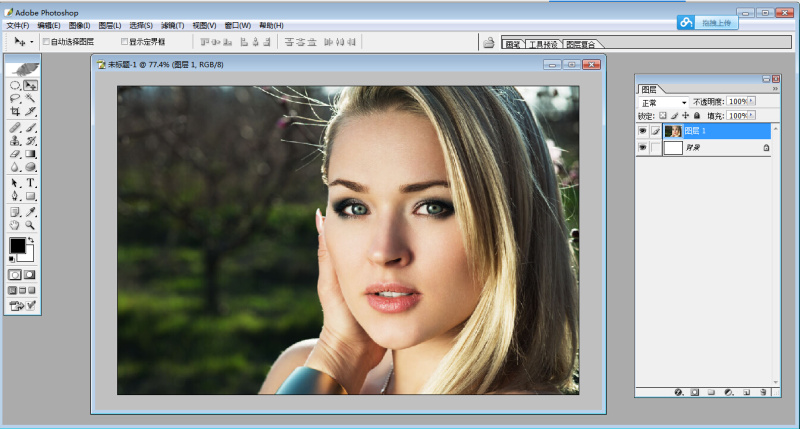Select the Dodge tool

(x=31, y=167)
